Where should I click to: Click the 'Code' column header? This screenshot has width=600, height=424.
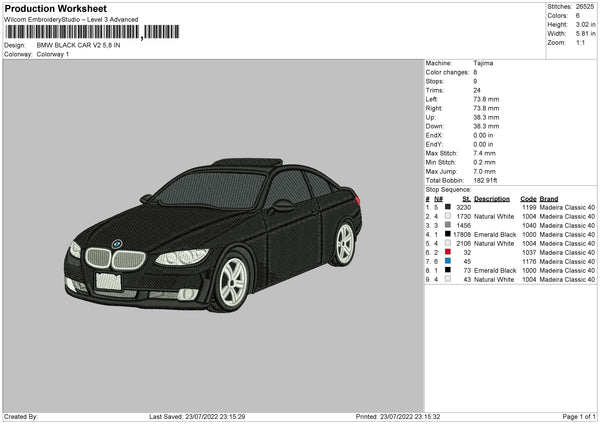[528, 199]
